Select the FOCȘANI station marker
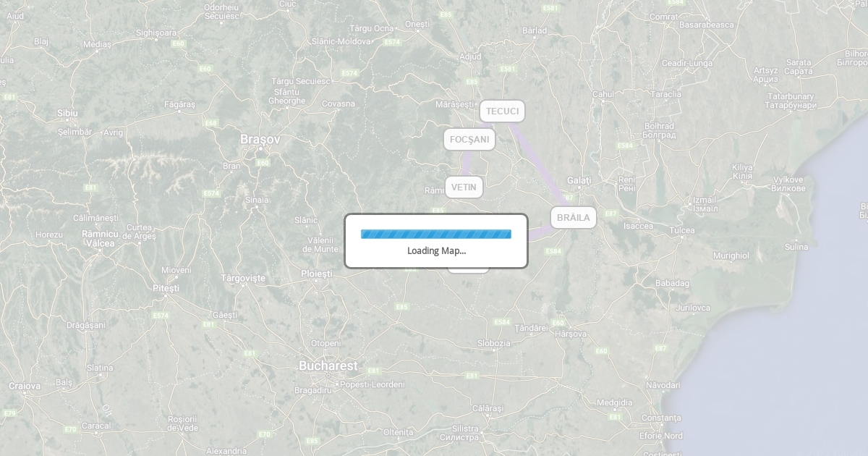This screenshot has width=868, height=456. tap(469, 139)
